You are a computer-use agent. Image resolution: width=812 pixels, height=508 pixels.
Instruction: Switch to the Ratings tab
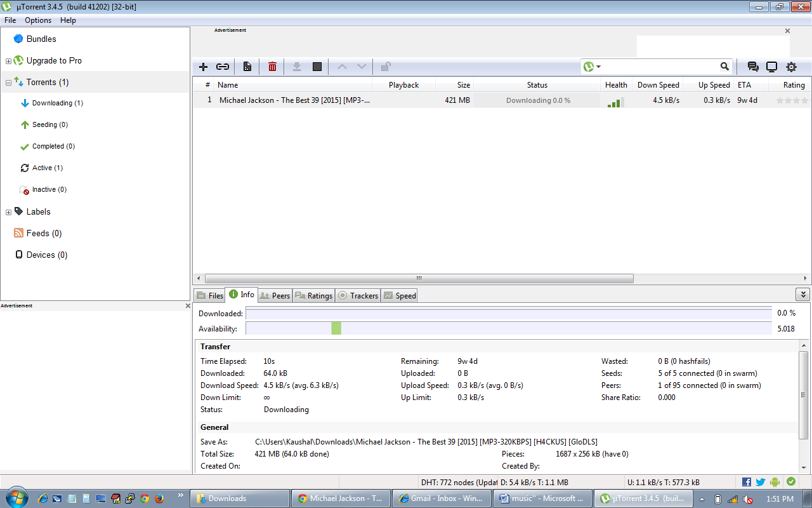click(x=314, y=295)
